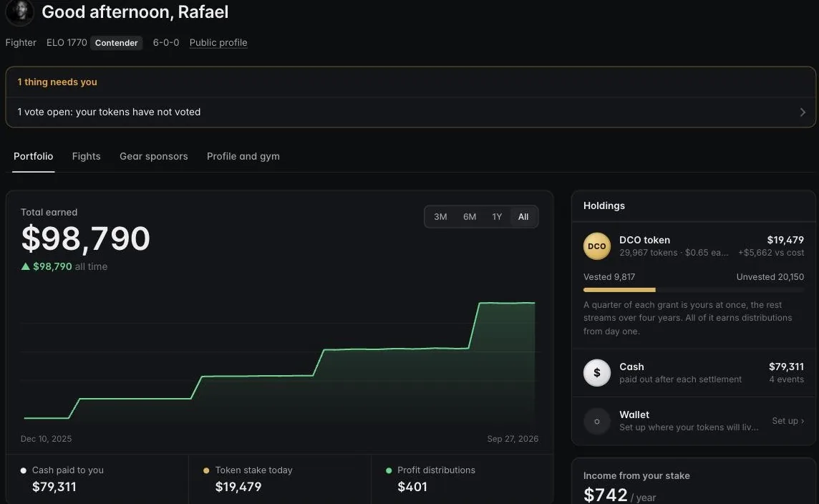Click Rafael's profile avatar
Viewport: 819px width, 504px height.
20,11
